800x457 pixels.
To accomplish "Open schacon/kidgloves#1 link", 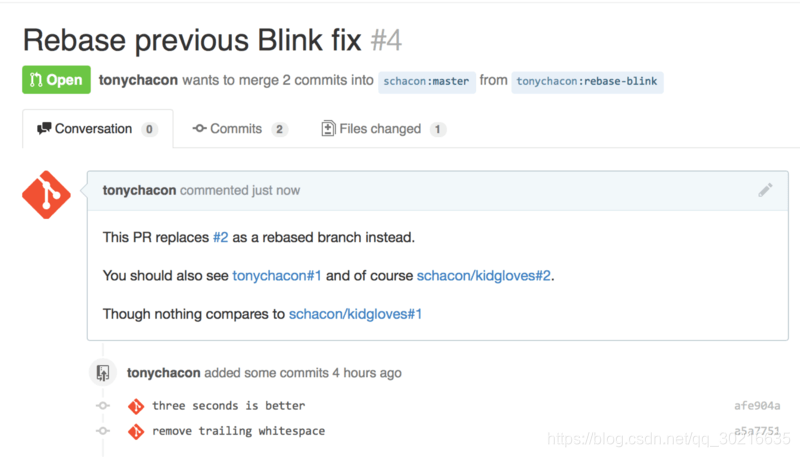I will [x=355, y=314].
